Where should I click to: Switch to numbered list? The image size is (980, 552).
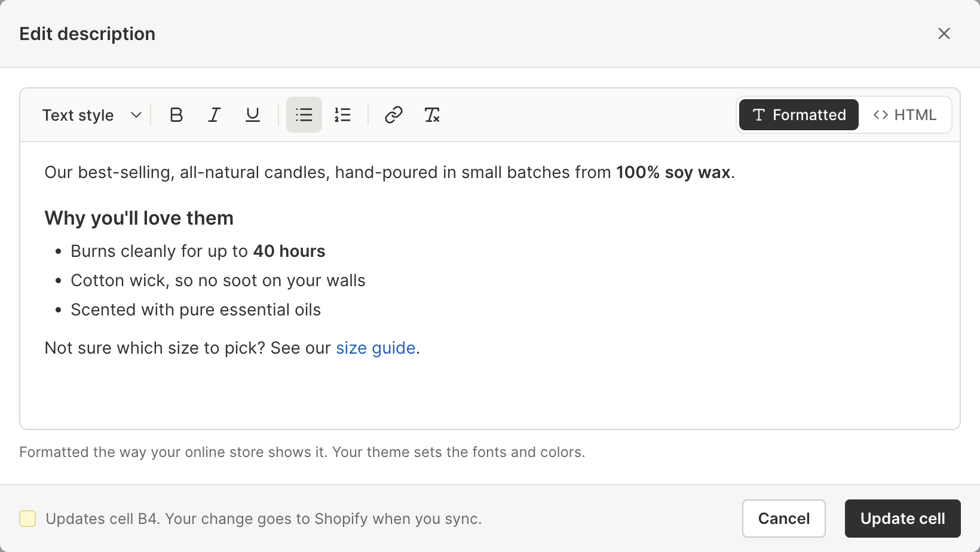[x=342, y=115]
